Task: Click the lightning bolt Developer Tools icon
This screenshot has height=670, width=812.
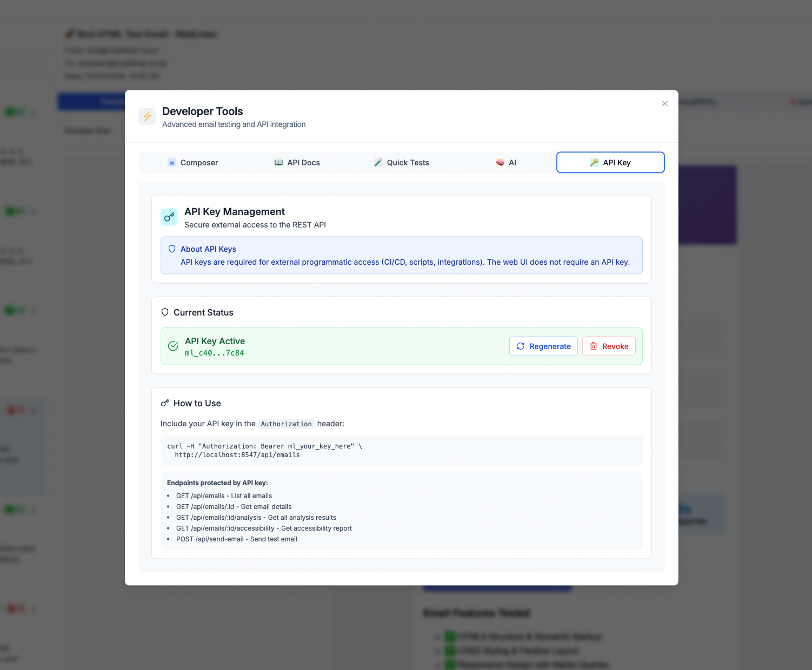Action: [147, 116]
